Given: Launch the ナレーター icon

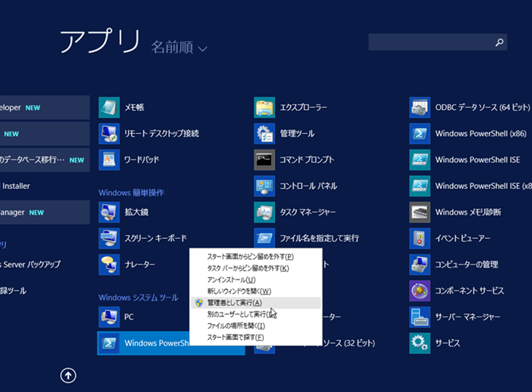Looking at the screenshot, I should click(x=109, y=265).
